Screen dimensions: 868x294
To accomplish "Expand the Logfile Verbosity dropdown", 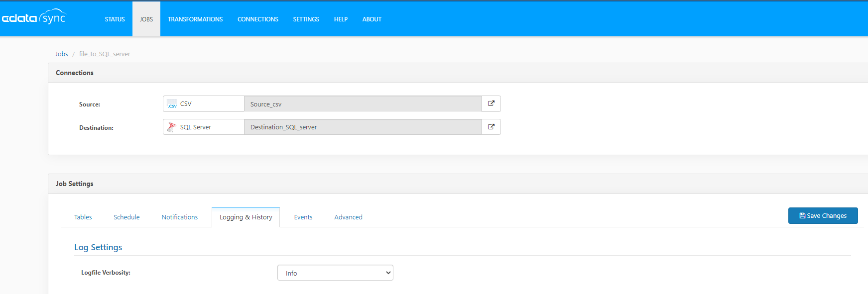I will [335, 273].
